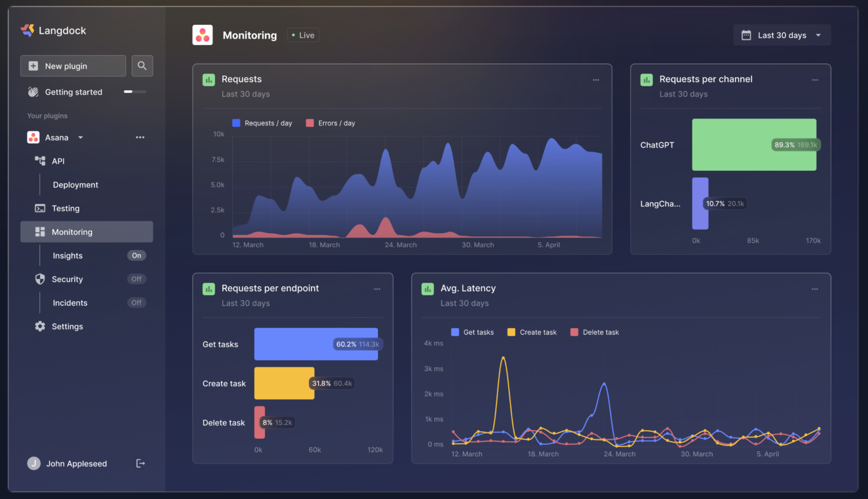Open the Monitoring page
The width and height of the screenshot is (868, 499).
click(87, 232)
